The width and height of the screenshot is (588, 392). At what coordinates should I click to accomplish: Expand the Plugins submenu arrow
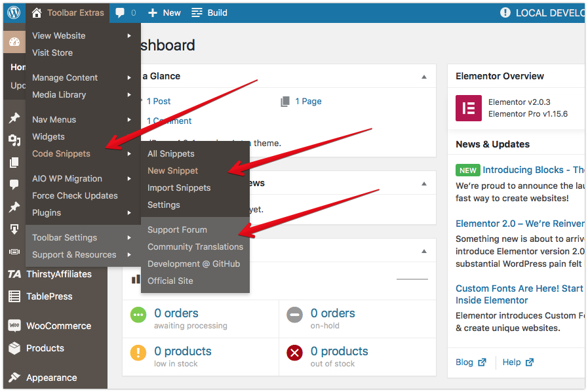pyautogui.click(x=129, y=212)
